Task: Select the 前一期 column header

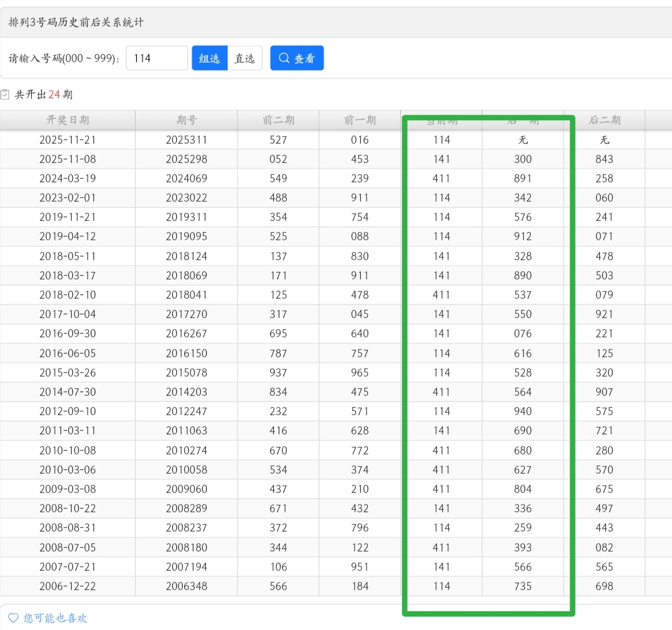Action: (x=360, y=120)
